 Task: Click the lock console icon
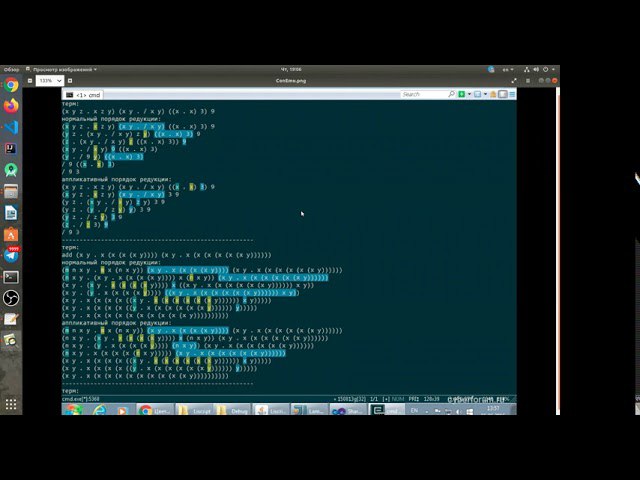click(x=493, y=94)
